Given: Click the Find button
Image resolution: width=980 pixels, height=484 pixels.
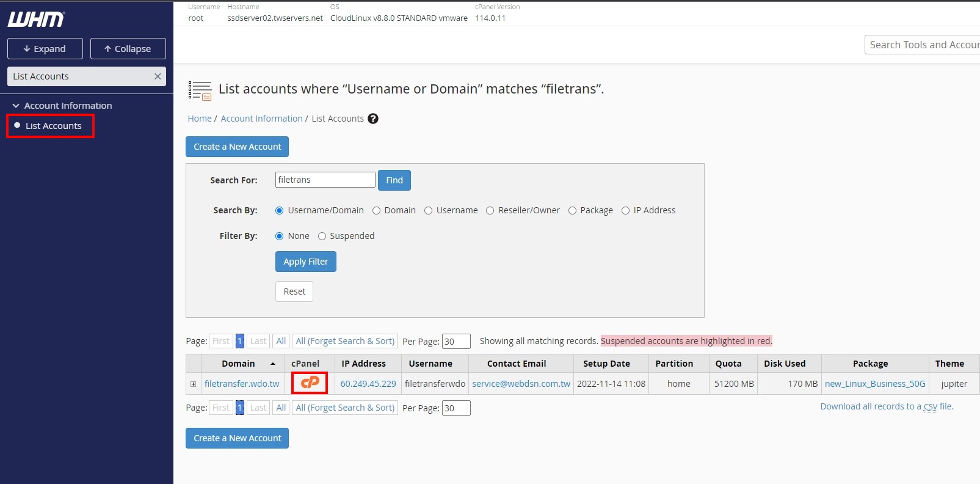Looking at the screenshot, I should [x=394, y=180].
